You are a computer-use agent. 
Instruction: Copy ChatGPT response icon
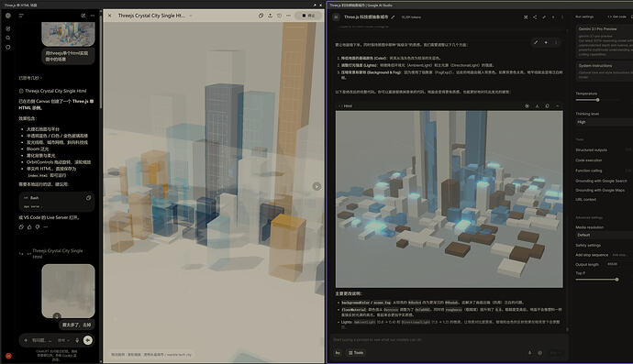21,227
